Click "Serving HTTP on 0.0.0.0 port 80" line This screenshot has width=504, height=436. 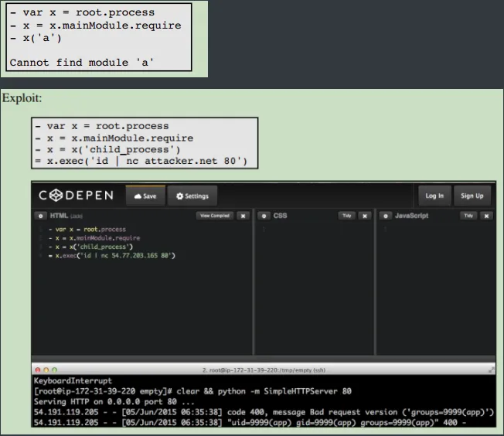point(114,401)
